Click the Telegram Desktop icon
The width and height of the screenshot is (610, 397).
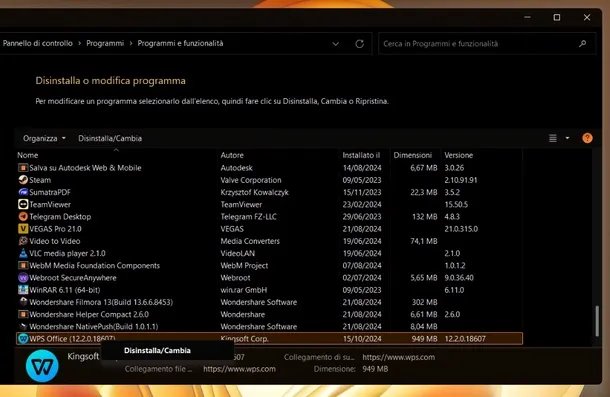[23, 216]
